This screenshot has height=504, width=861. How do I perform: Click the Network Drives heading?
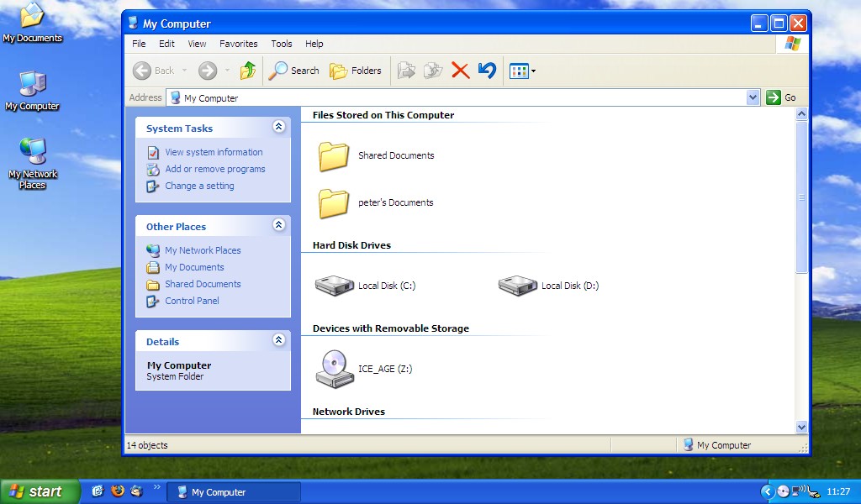pos(349,412)
